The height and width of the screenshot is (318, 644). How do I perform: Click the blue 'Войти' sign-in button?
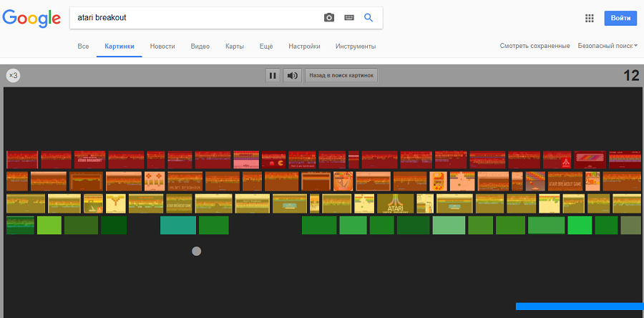620,18
